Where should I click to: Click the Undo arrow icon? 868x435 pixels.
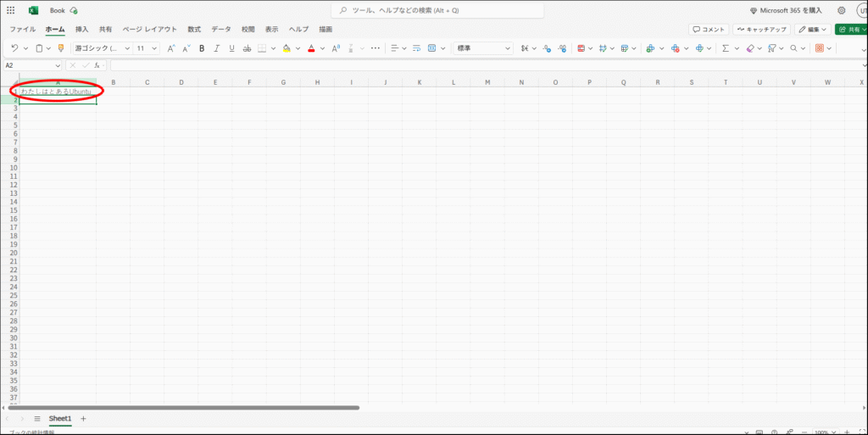point(14,48)
